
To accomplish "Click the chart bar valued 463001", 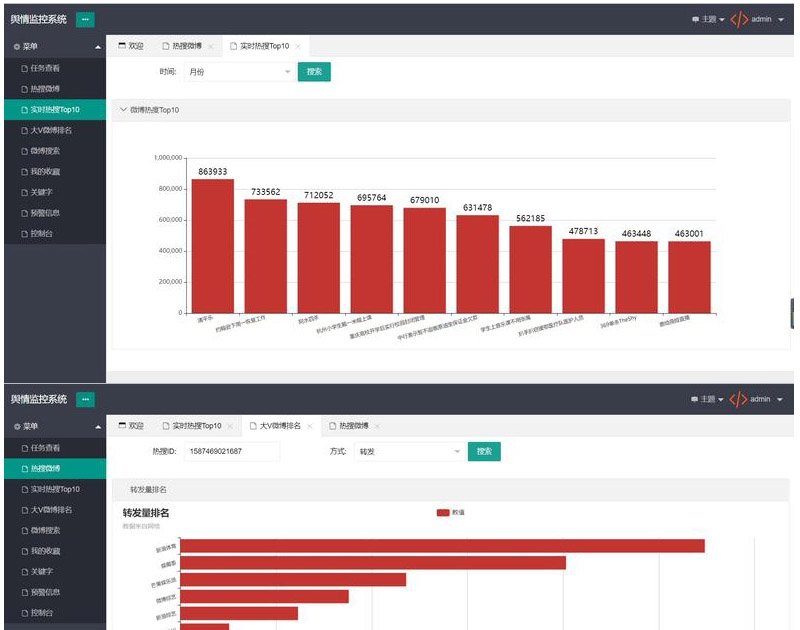I will coord(689,277).
